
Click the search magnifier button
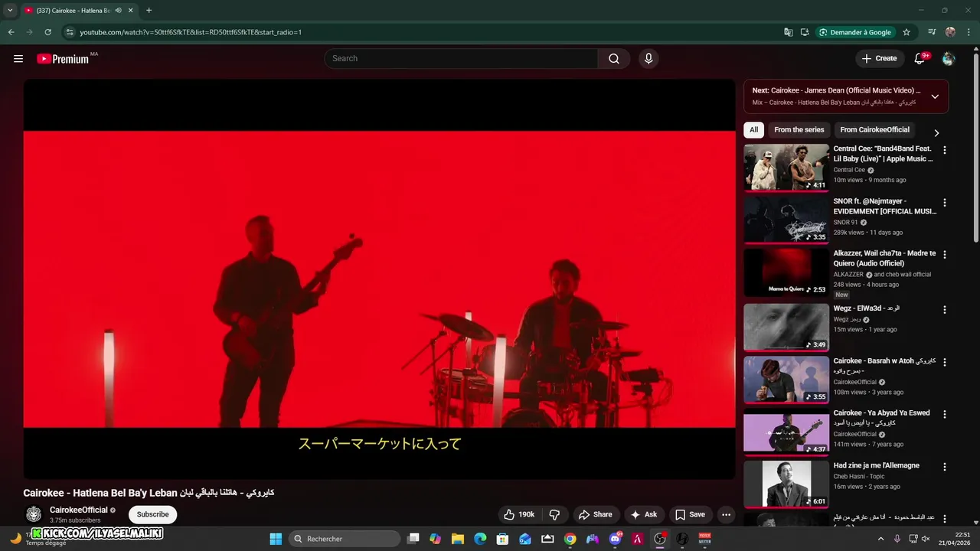(x=614, y=59)
